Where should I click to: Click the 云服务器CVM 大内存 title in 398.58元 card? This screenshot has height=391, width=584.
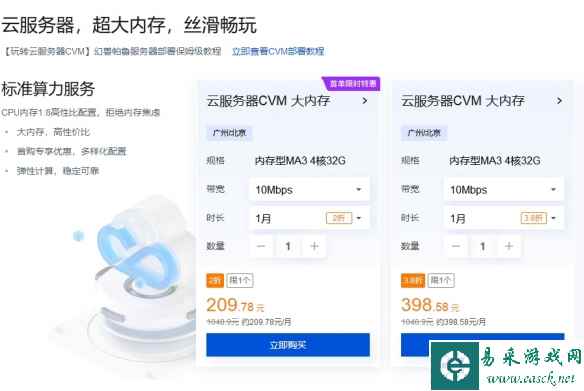463,101
